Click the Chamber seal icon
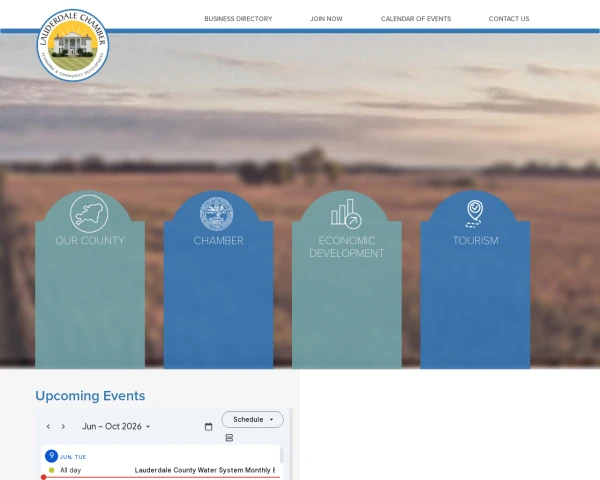 coord(217,214)
